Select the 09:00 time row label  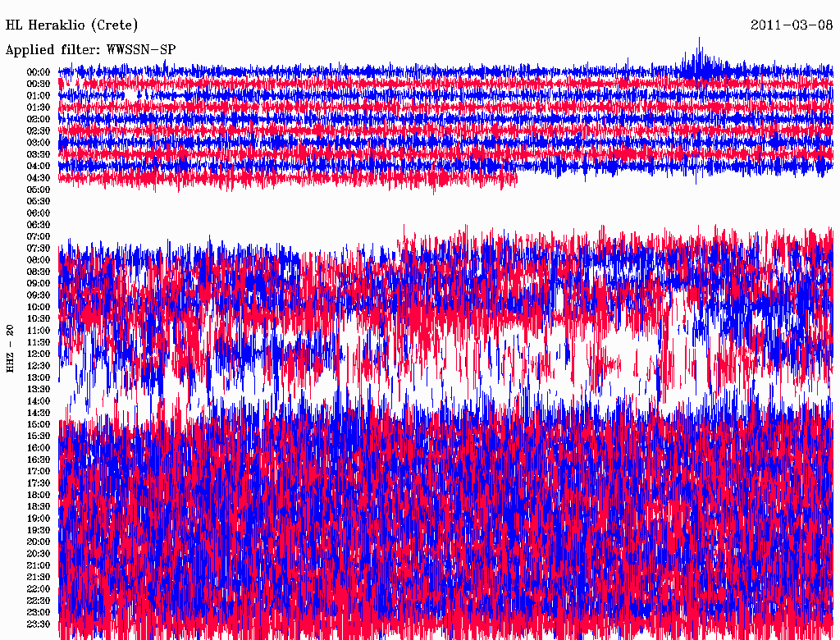(39, 283)
